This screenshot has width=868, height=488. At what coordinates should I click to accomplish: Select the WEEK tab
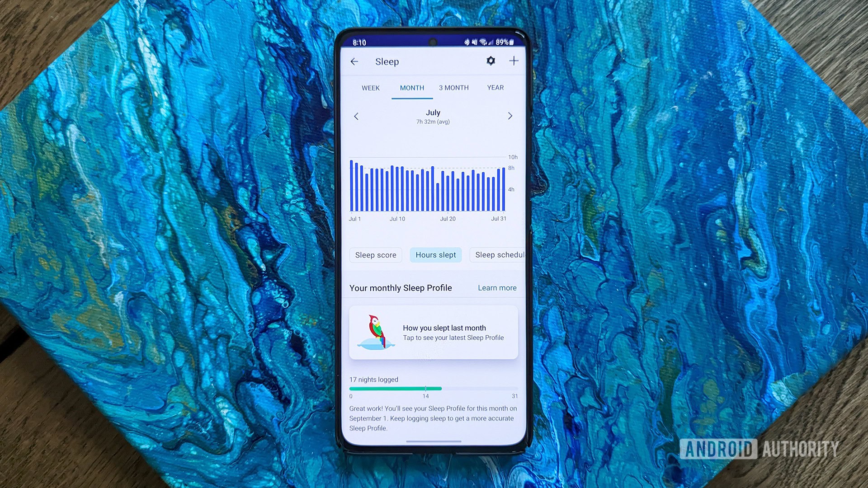point(370,88)
